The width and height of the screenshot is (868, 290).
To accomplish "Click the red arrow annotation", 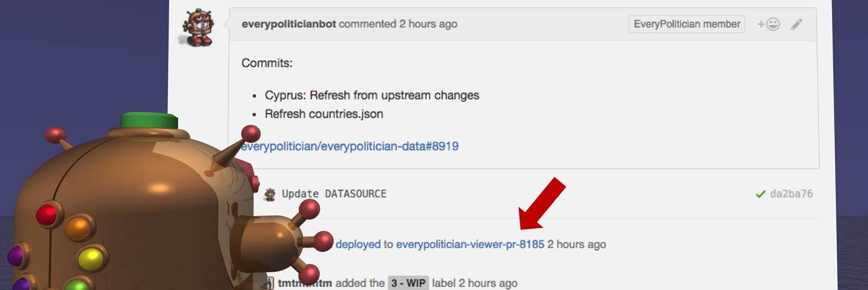I will click(x=542, y=203).
